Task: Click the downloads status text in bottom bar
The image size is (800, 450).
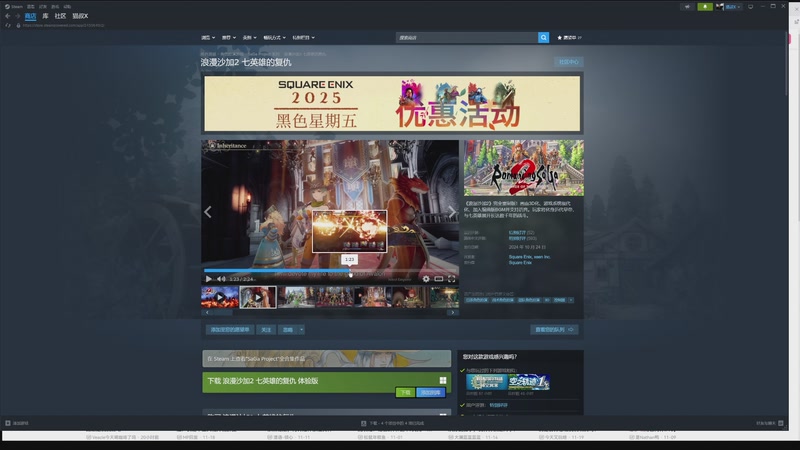Action: (397, 423)
